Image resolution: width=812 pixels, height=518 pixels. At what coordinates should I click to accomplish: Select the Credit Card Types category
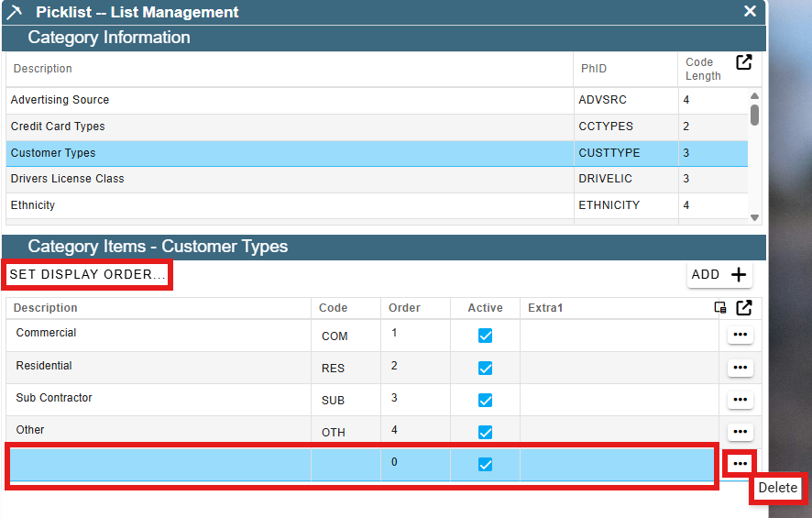377,127
